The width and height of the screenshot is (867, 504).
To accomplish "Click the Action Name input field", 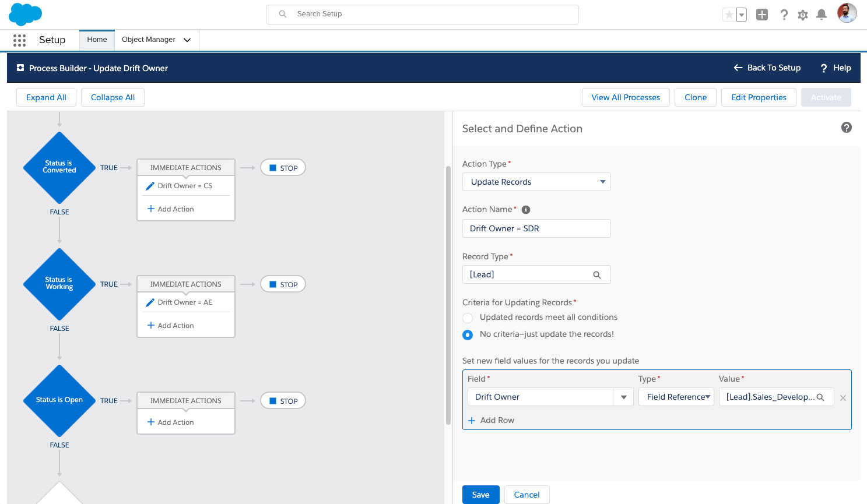I will [x=536, y=228].
